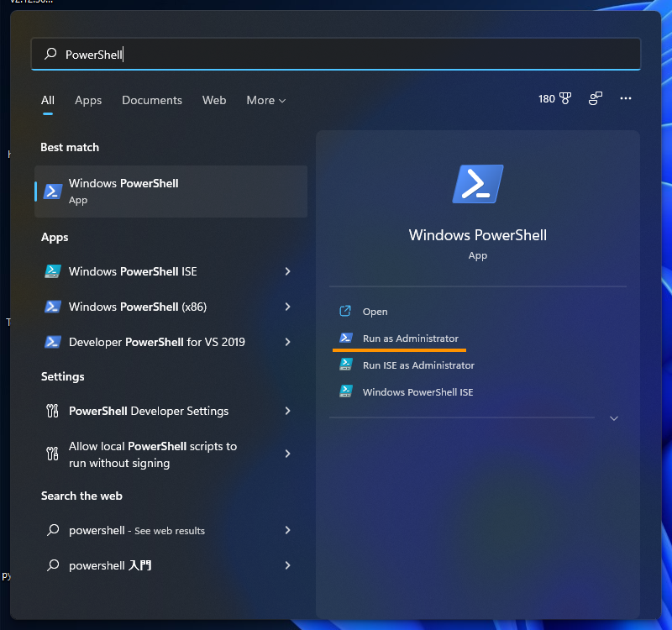Select the Web filter tab
This screenshot has width=672, height=630.
pos(214,100)
